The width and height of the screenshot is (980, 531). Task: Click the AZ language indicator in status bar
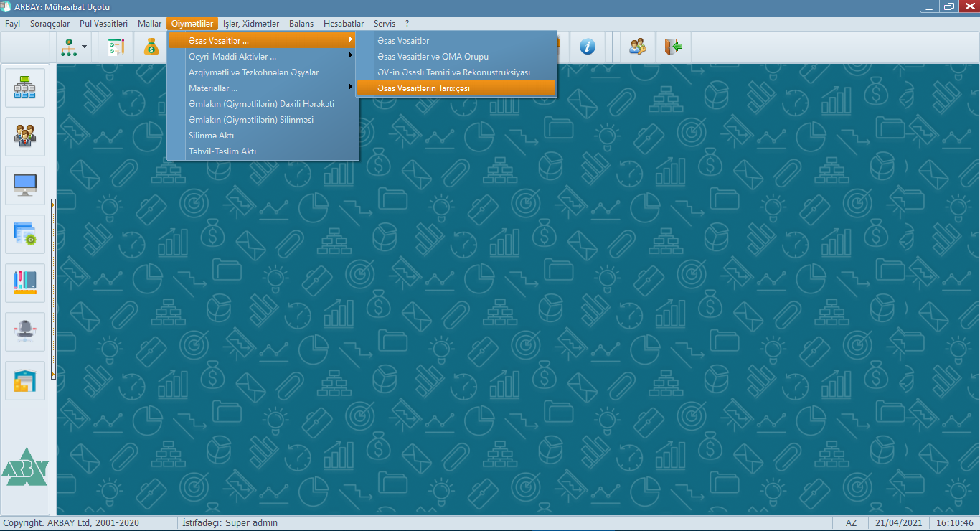tap(851, 523)
